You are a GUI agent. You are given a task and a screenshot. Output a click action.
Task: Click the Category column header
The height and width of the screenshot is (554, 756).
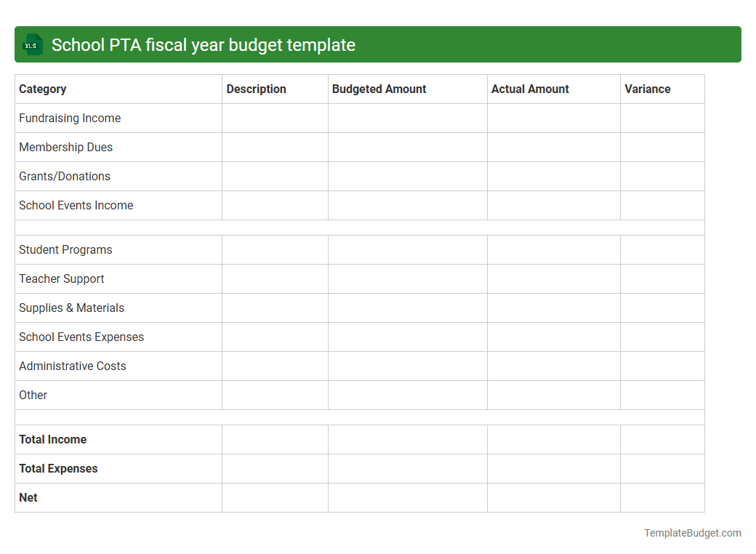tap(42, 89)
